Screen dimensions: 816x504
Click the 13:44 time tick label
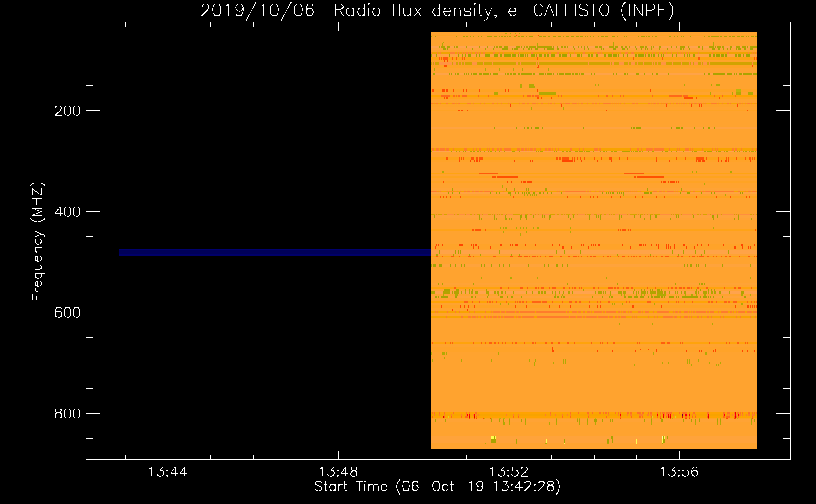coord(168,472)
